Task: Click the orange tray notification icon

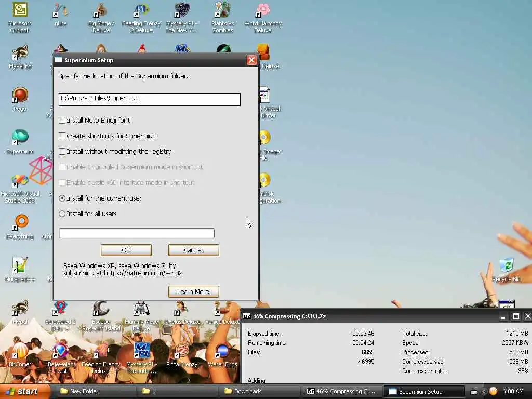Action: click(494, 392)
